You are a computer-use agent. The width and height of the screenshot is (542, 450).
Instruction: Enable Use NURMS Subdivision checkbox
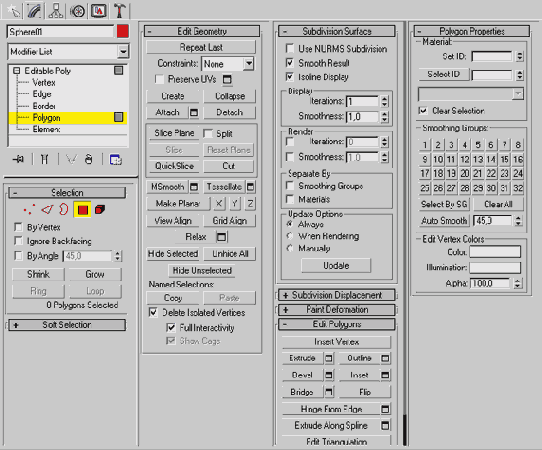pos(290,48)
